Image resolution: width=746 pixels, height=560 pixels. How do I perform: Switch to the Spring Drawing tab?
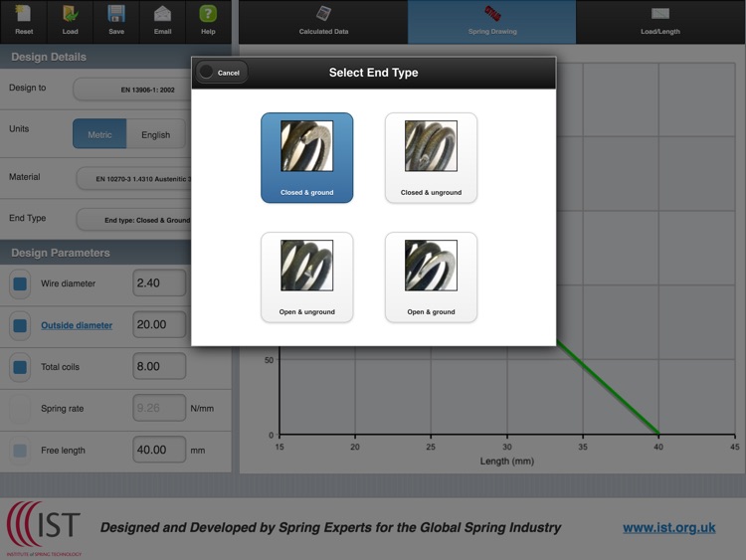coord(492,22)
